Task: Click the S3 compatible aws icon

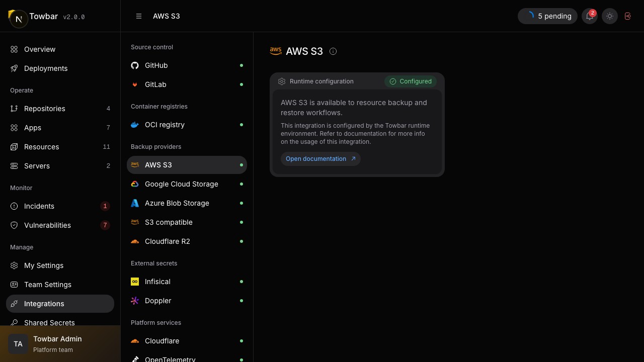Action: tap(135, 222)
